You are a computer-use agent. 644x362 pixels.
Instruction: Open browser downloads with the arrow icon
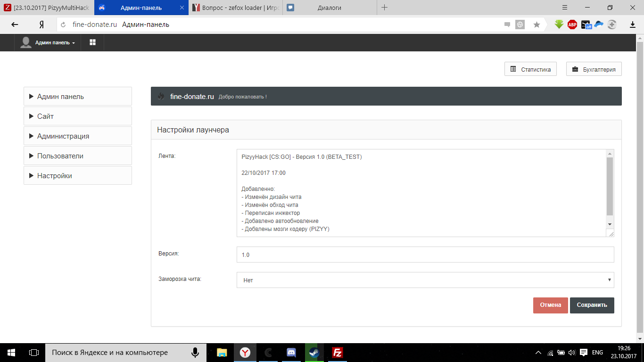pos(633,25)
